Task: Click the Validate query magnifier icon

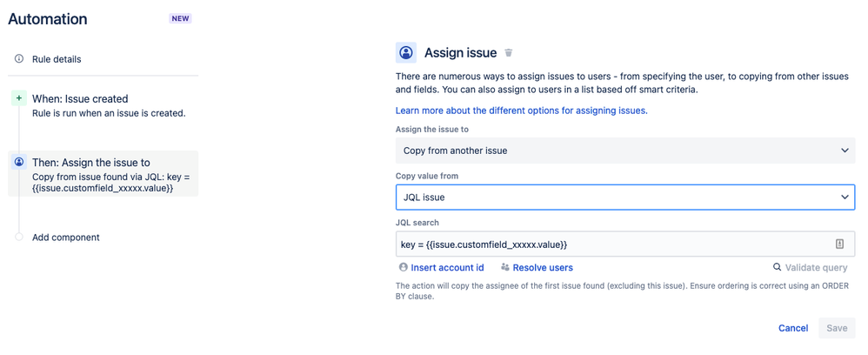Action: tap(778, 268)
